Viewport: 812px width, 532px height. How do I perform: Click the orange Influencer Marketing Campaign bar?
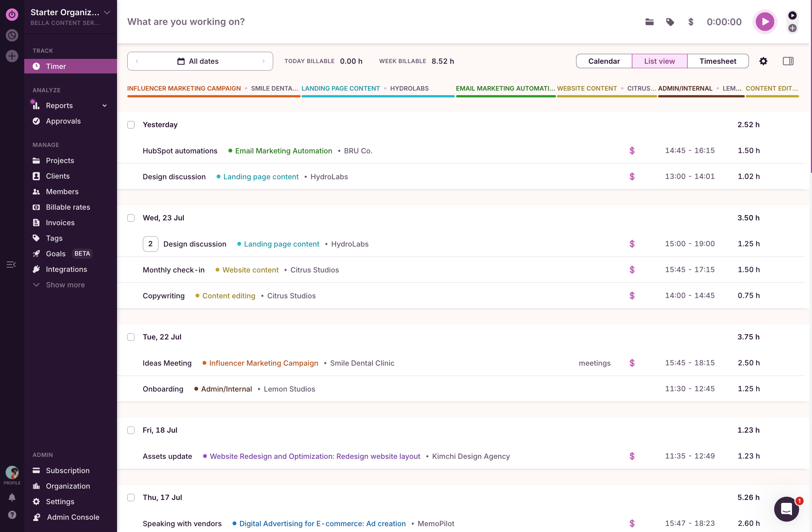point(214,96)
